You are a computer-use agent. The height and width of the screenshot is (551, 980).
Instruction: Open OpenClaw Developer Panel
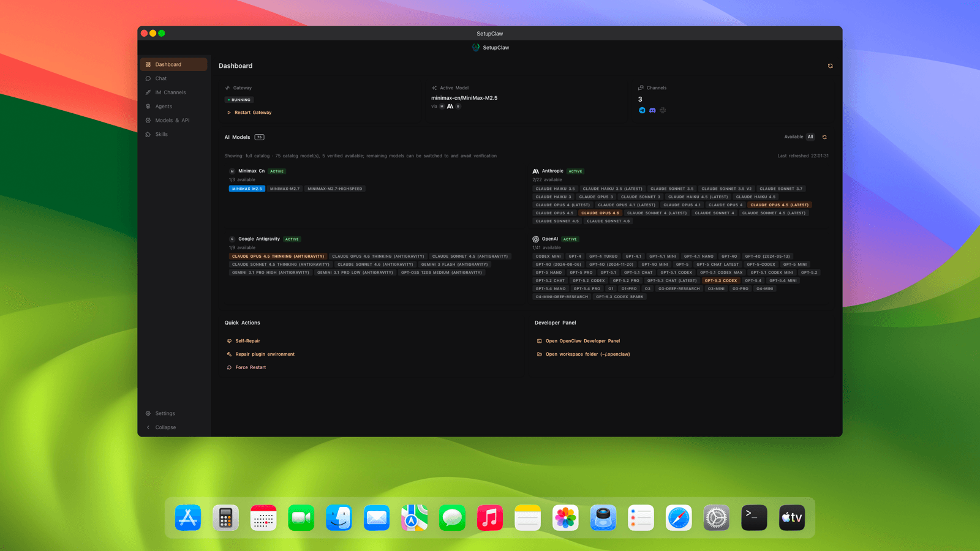click(x=579, y=341)
